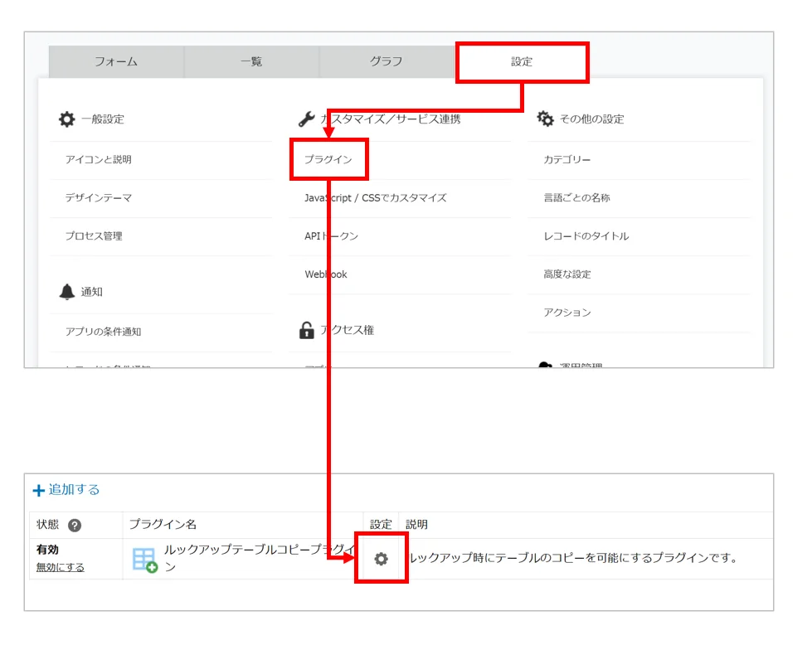This screenshot has width=812, height=645.
Task: Open レコードのタイトル settings
Action: pyautogui.click(x=586, y=236)
